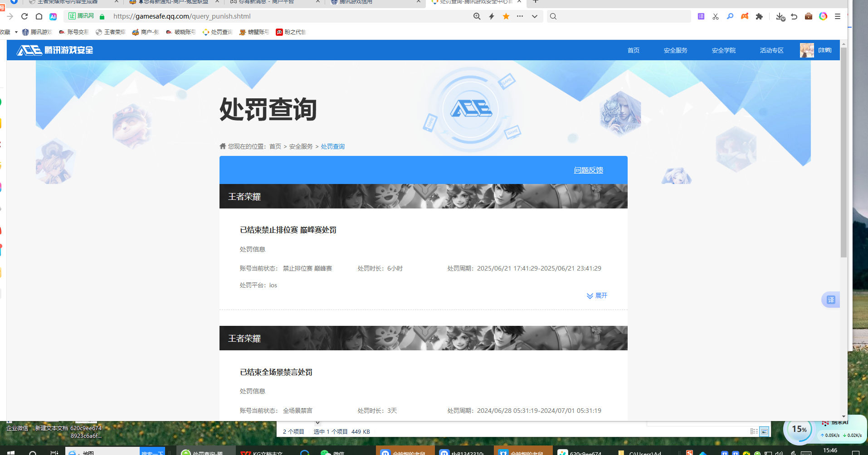Open the 安全服务 navigation menu item
The width and height of the screenshot is (868, 455).
pos(676,50)
